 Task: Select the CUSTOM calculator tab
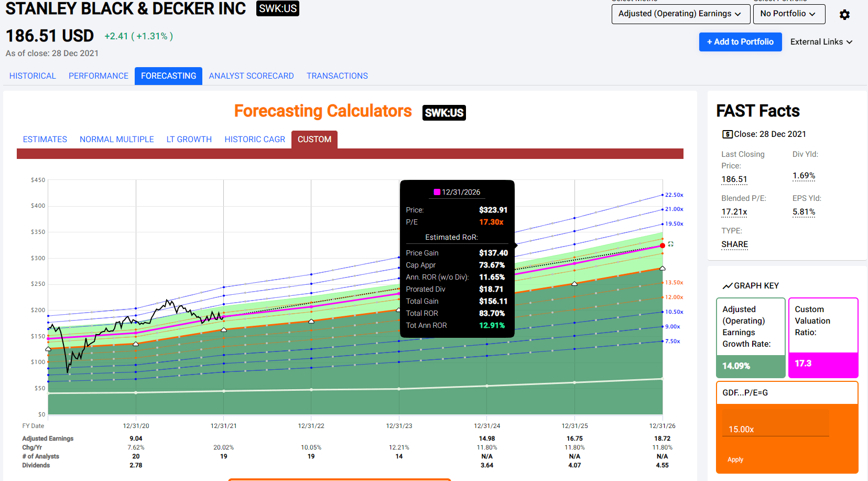[x=314, y=140]
